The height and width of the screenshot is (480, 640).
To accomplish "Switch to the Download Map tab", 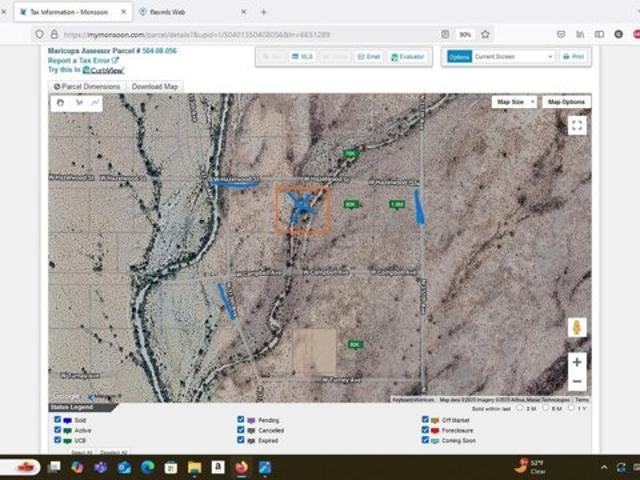I will [155, 87].
